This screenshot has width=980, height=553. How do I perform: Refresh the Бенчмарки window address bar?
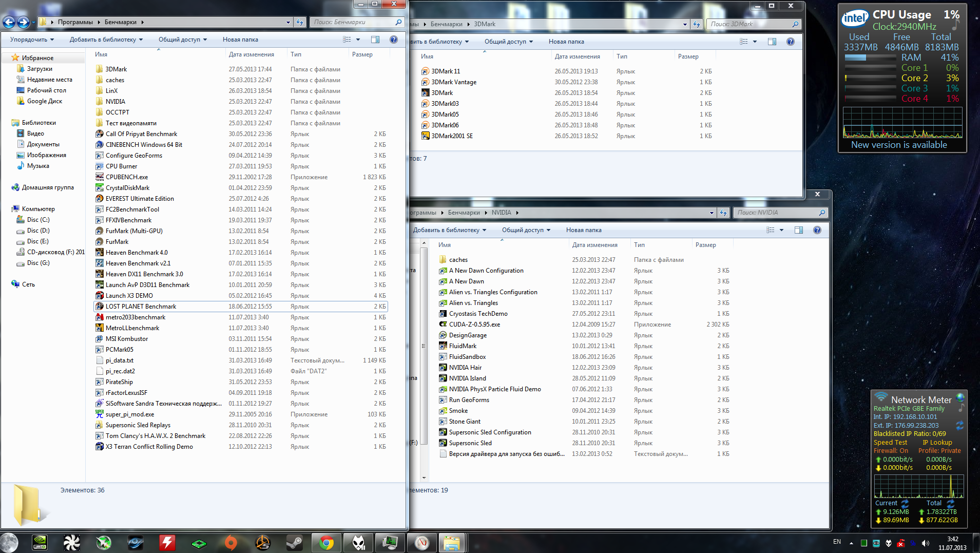click(300, 22)
